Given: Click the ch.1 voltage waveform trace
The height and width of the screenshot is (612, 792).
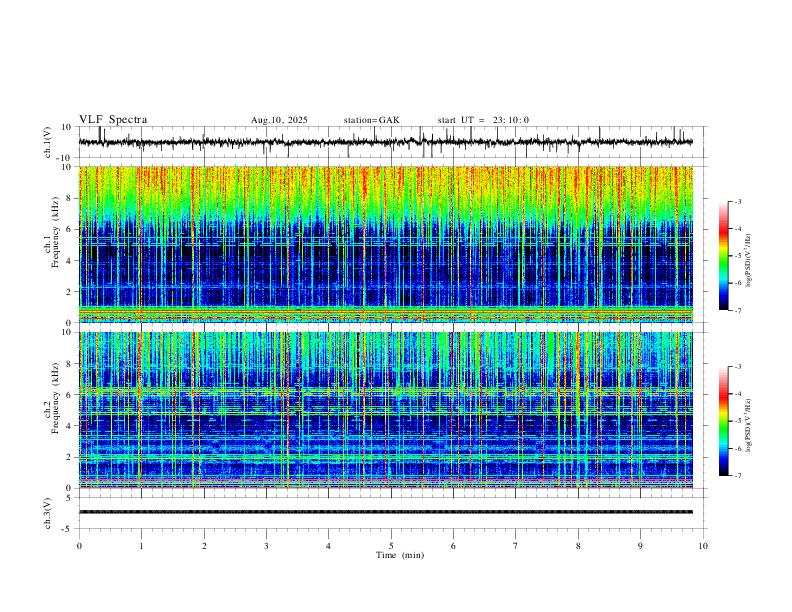Looking at the screenshot, I should coord(385,142).
